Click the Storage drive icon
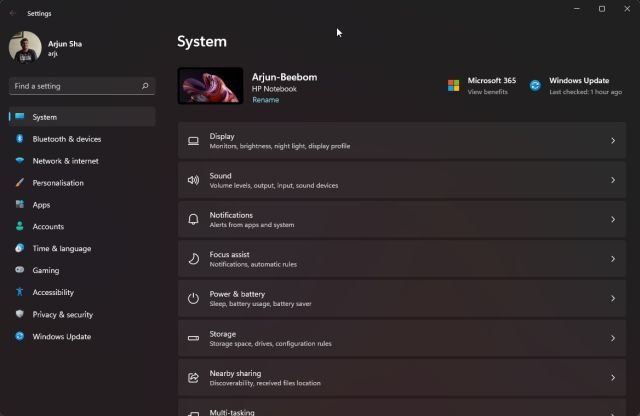This screenshot has width=640, height=416. coord(193,338)
